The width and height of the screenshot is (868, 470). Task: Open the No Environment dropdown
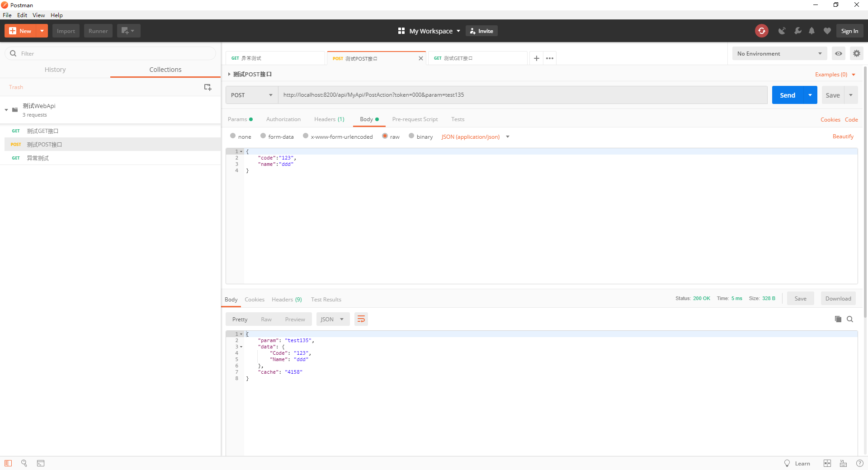[x=779, y=53]
